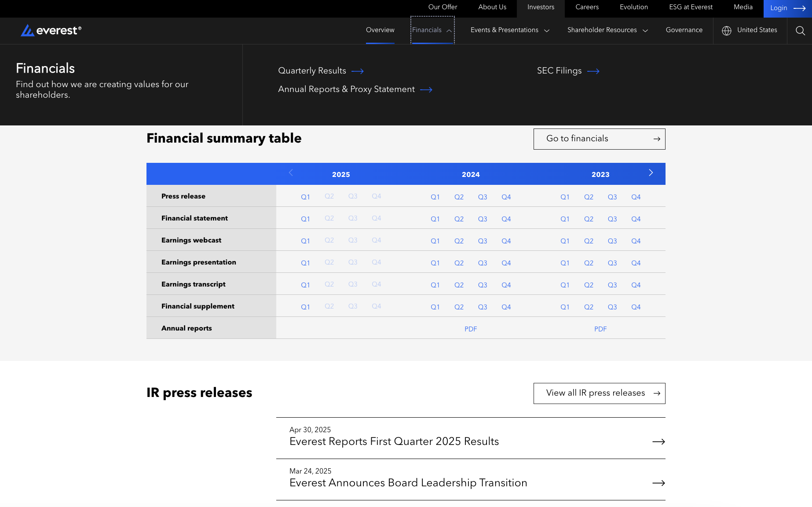Click the Annual reports row label
Viewport: 812px width, 507px height.
(x=187, y=328)
